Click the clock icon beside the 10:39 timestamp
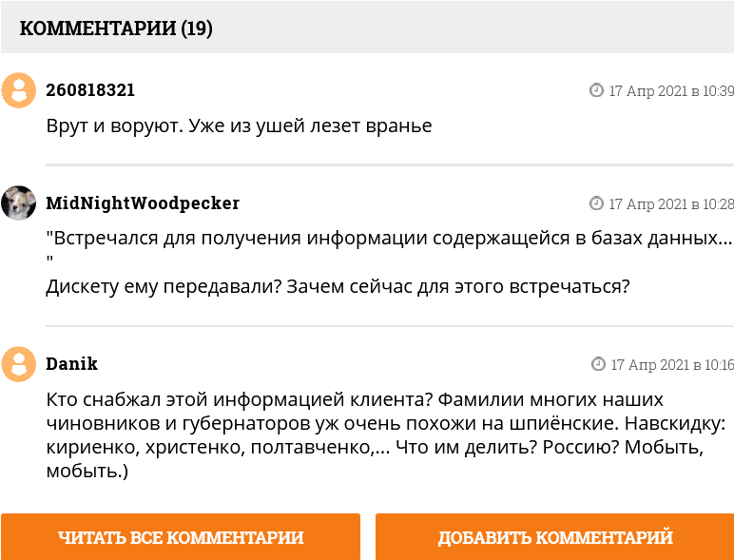This screenshot has width=734, height=560. click(597, 90)
